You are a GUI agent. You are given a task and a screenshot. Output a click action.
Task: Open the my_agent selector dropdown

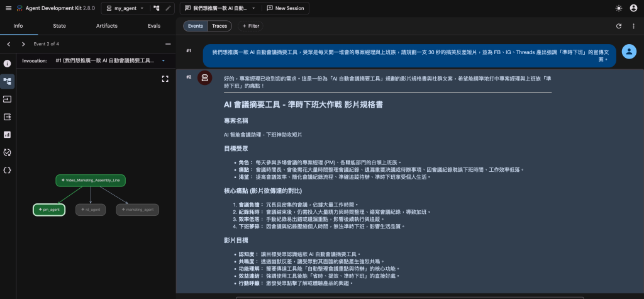point(125,8)
